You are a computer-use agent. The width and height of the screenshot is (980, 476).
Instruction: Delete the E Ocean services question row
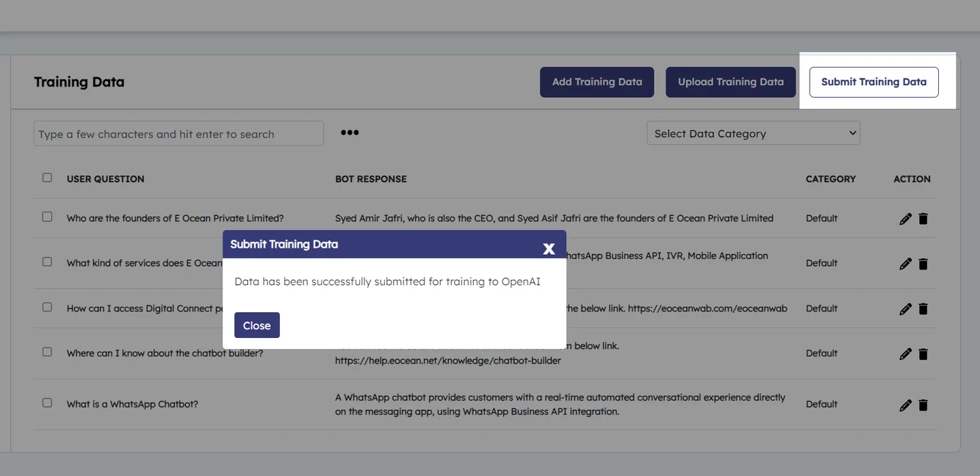tap(923, 264)
